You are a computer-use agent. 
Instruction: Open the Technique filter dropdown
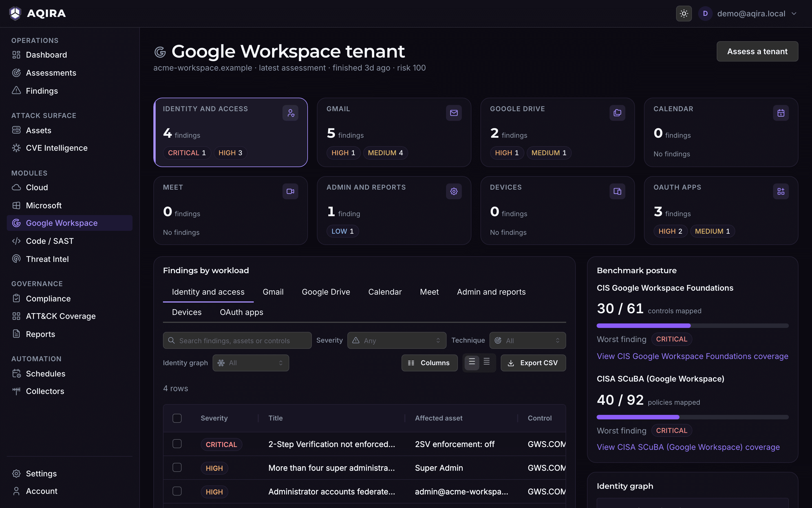coord(528,340)
